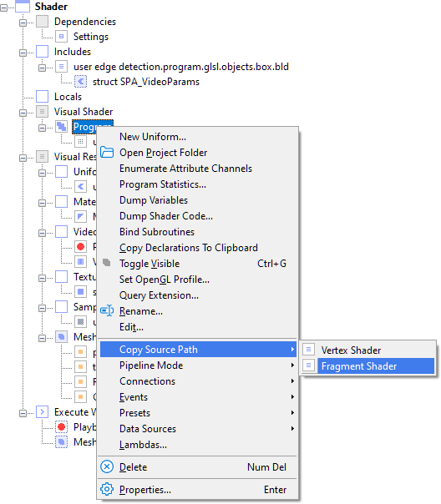
Task: Collapse the Shader root node
Action: pos(3,8)
